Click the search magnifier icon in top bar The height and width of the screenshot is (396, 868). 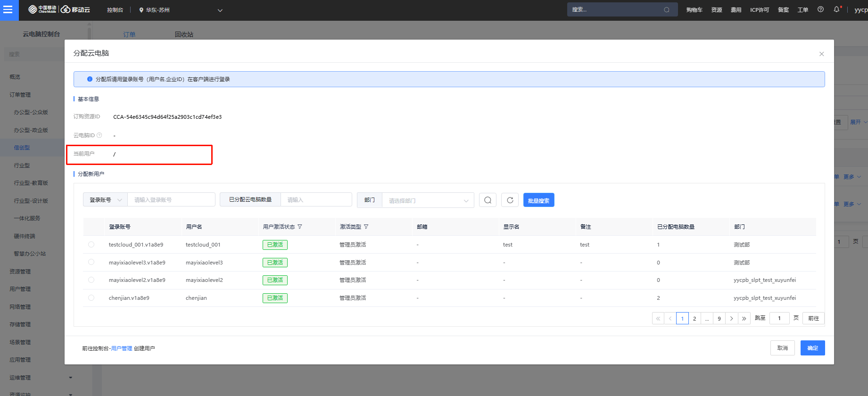click(667, 10)
